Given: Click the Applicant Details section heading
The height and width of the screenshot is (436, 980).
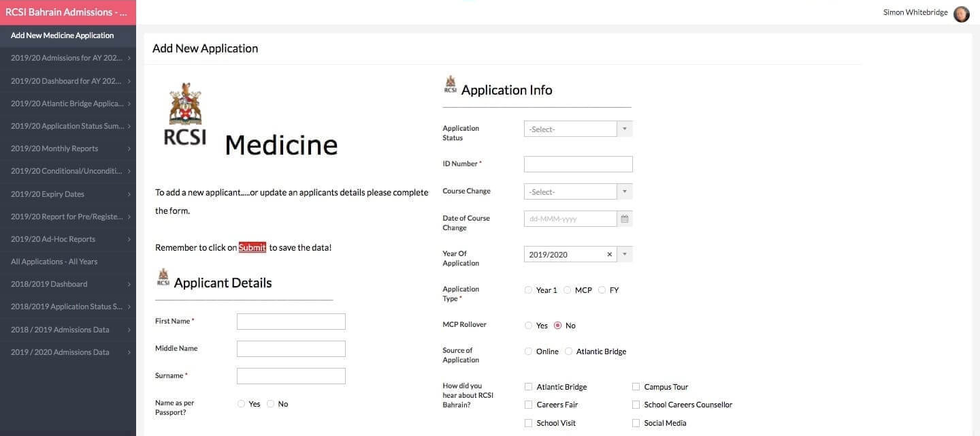Looking at the screenshot, I should point(223,283).
